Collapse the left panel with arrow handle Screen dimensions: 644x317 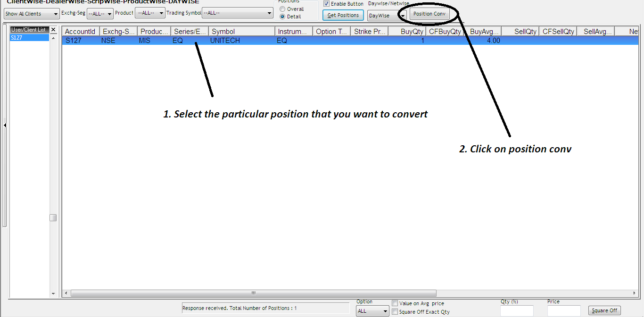point(5,125)
